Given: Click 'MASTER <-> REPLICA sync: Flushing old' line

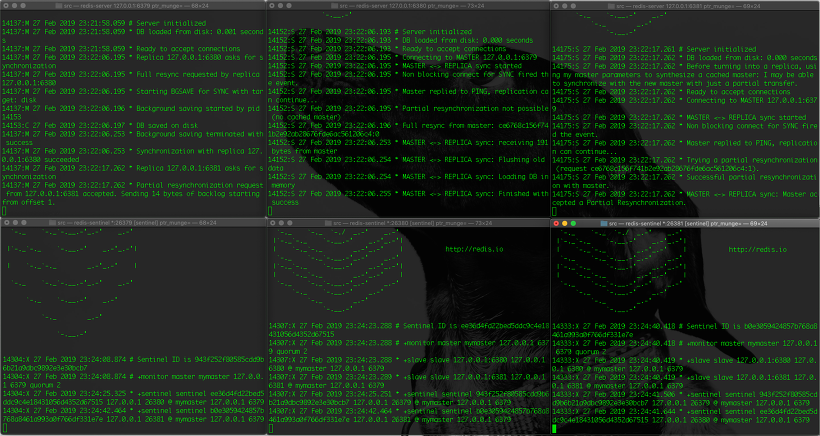Looking at the screenshot, I should tap(408, 164).
